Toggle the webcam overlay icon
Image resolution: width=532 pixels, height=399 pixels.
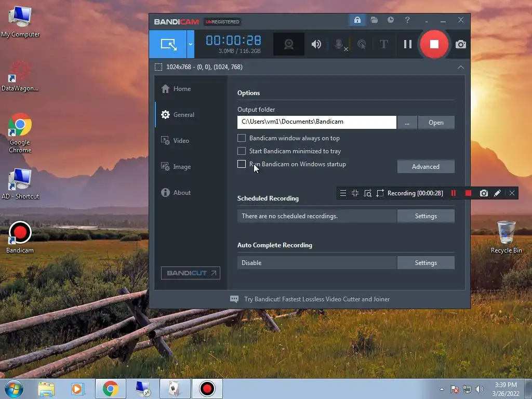[289, 44]
